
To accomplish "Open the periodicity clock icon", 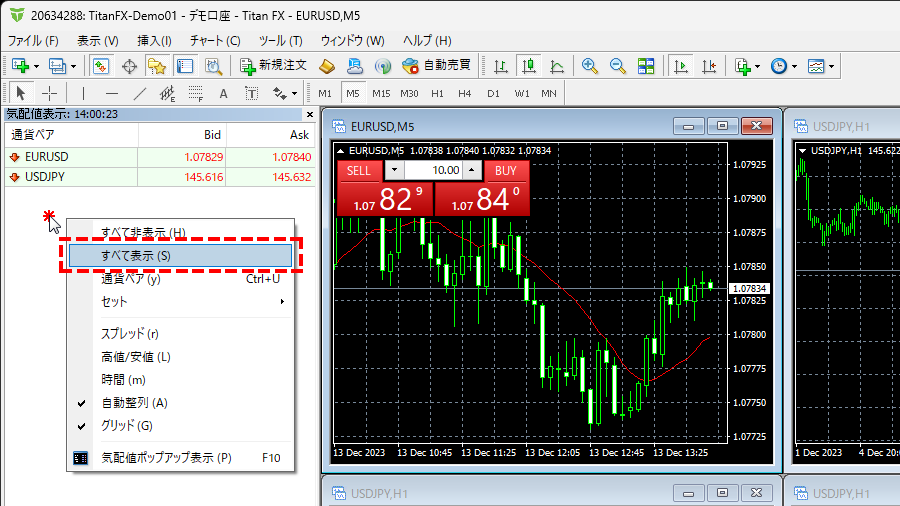I will [x=779, y=66].
